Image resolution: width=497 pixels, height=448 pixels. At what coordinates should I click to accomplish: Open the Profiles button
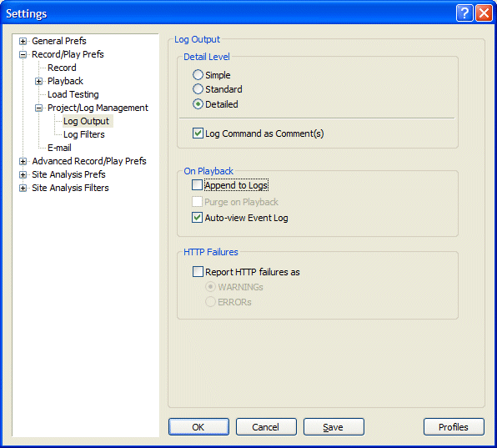[454, 427]
